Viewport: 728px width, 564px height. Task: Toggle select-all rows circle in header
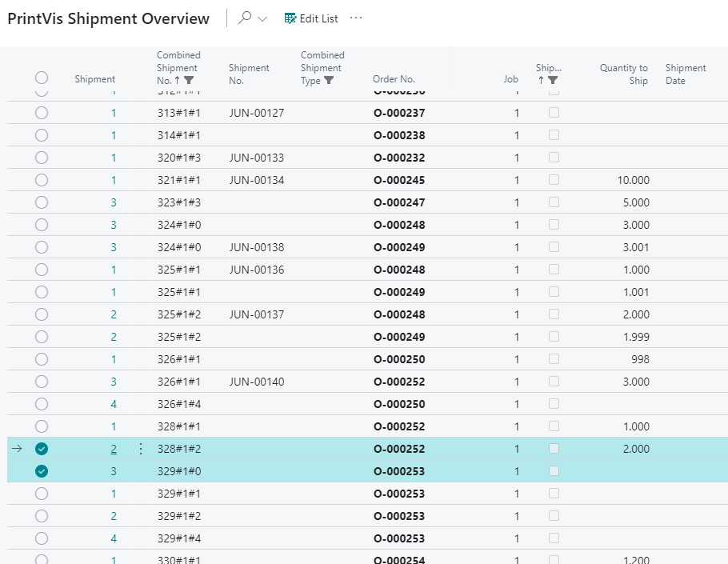(42, 78)
